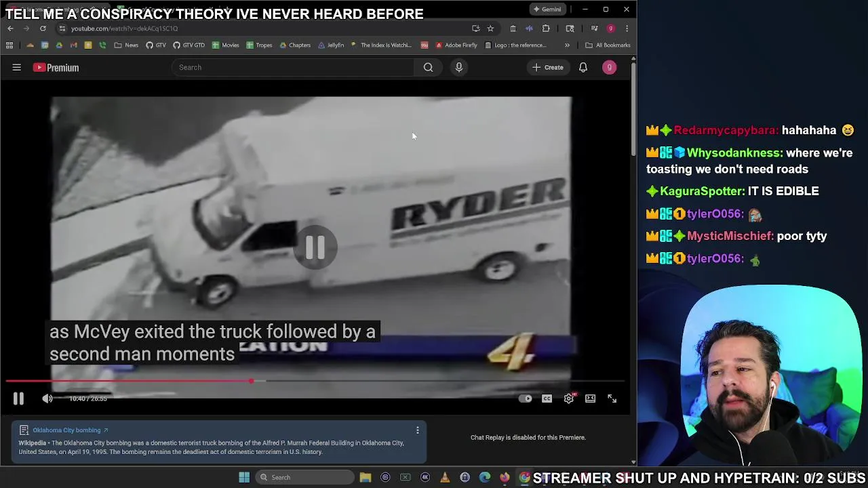Open The Index Is Watching bookmark

pyautogui.click(x=381, y=45)
